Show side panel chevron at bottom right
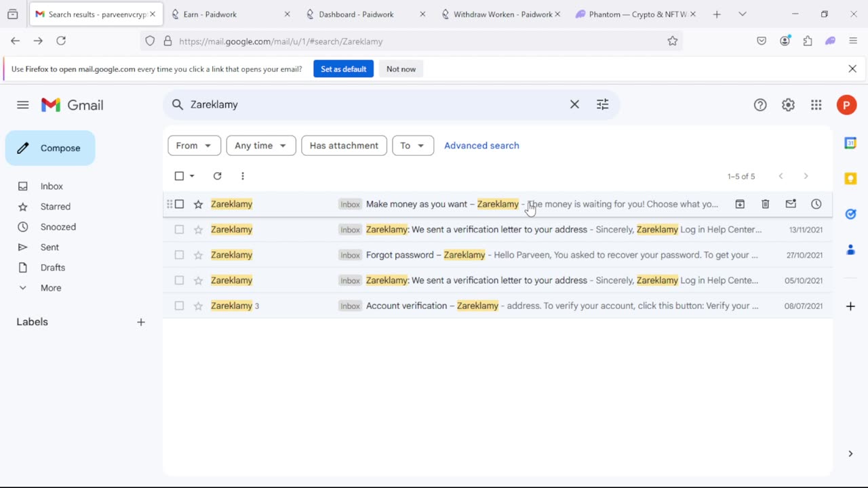Image resolution: width=868 pixels, height=488 pixels. tap(850, 453)
